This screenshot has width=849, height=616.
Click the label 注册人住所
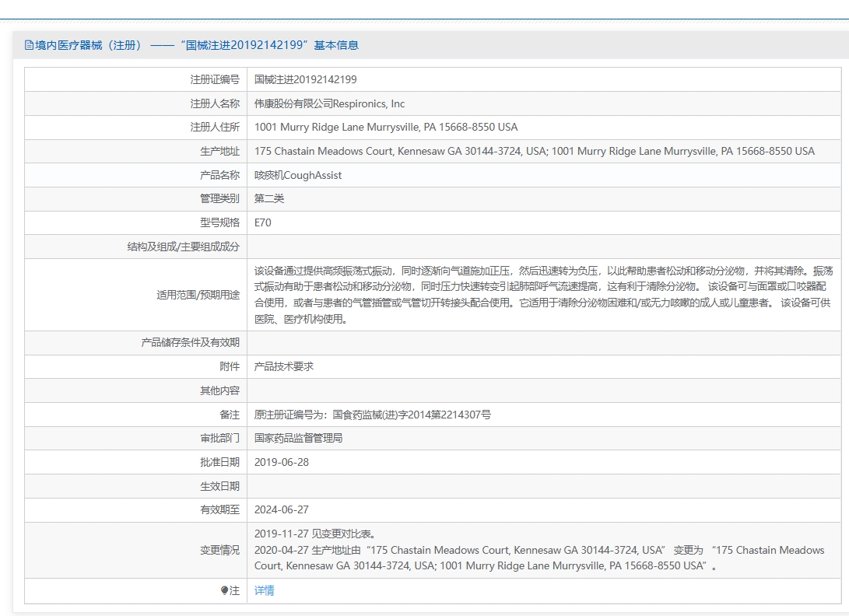click(215, 128)
